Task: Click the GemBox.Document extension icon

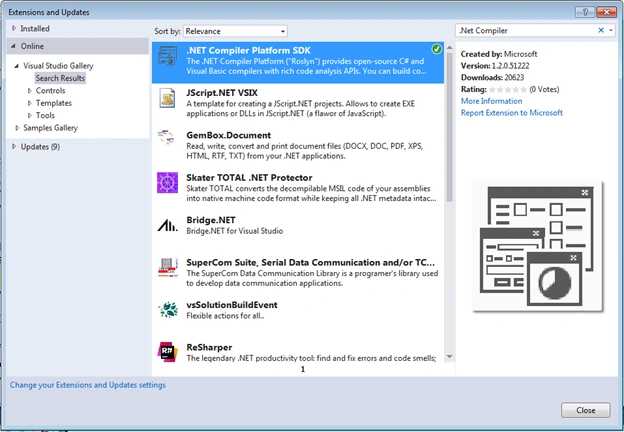Action: coord(166,137)
